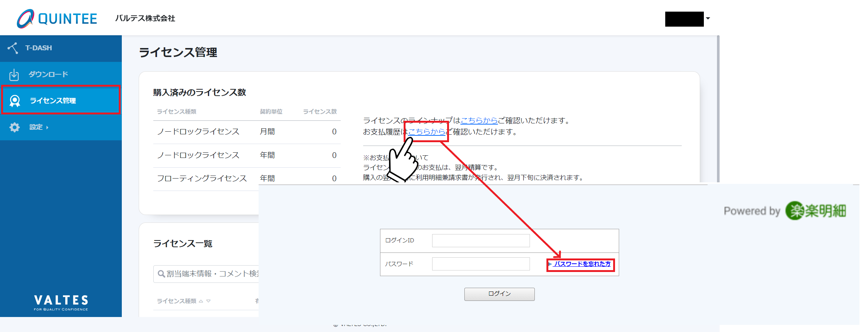868x332 pixels.
Task: Expand the 設定 submenu arrow
Action: 47,128
